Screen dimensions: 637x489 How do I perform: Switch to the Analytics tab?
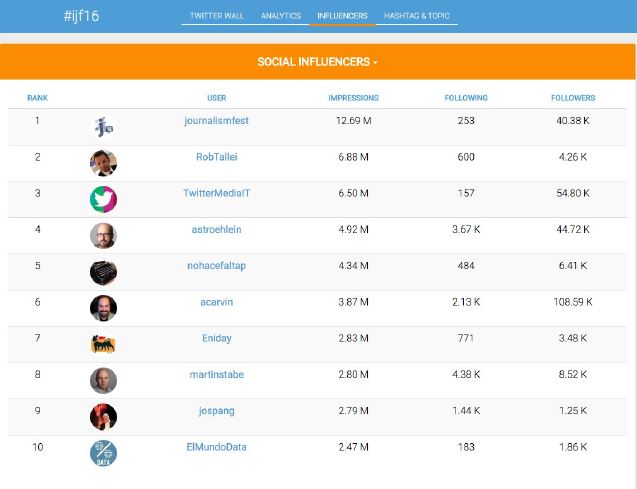281,16
